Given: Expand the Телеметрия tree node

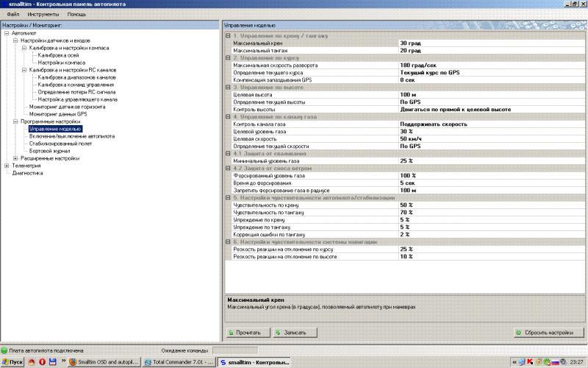Looking at the screenshot, I should [x=7, y=166].
